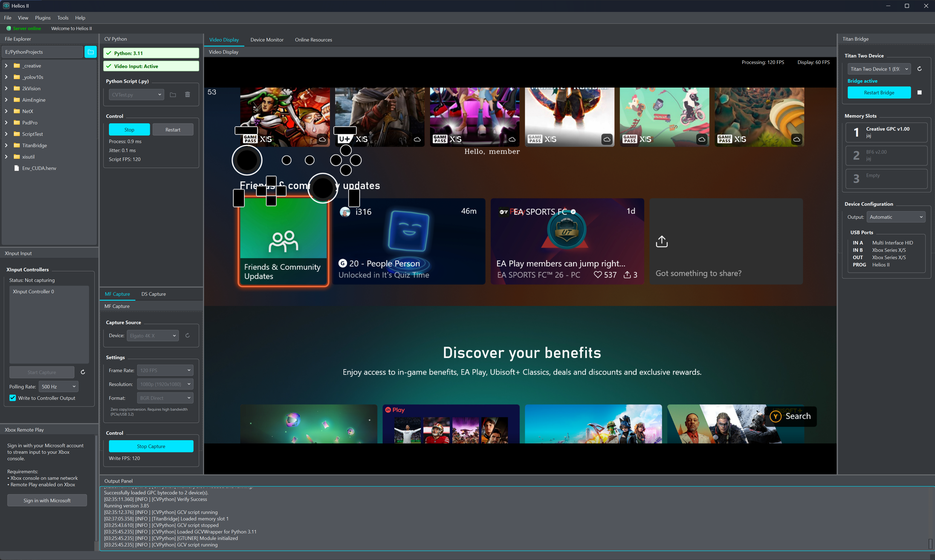The height and width of the screenshot is (560, 935).
Task: Click the green Server online indicator
Action: [x=9, y=28]
